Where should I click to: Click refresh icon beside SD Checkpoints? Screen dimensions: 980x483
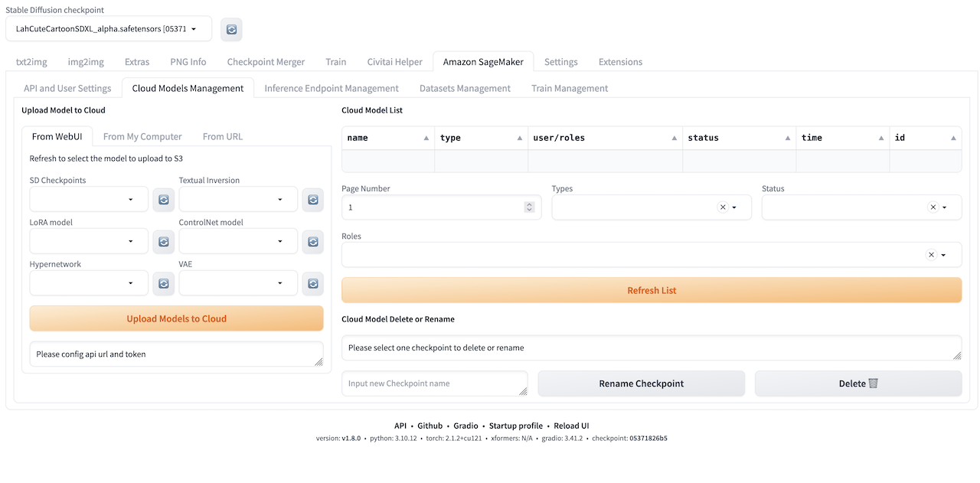[x=163, y=200]
